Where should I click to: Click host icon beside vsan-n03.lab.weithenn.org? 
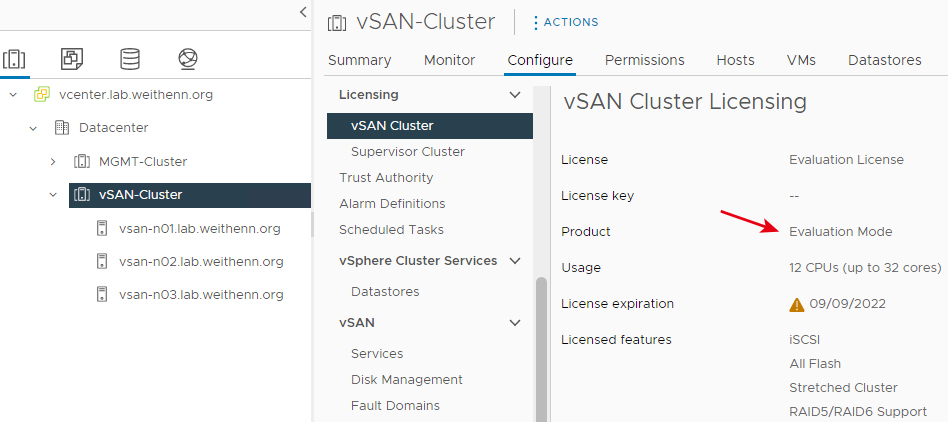coord(102,294)
